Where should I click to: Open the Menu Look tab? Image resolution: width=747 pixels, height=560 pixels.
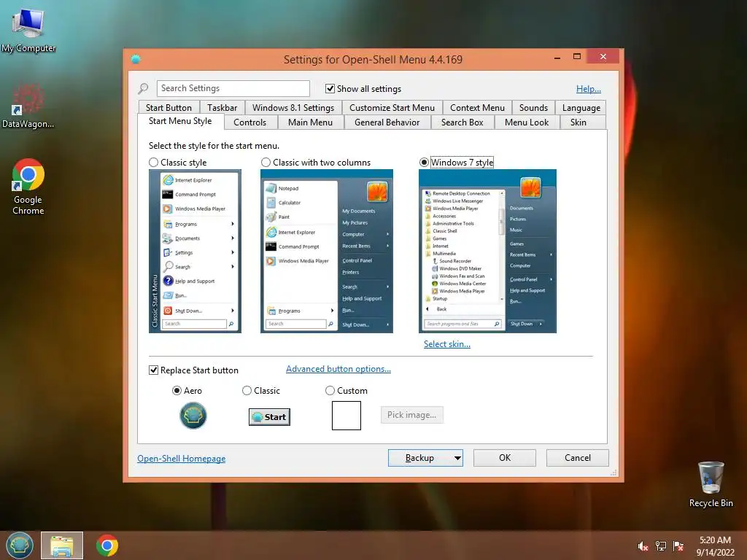pos(527,122)
